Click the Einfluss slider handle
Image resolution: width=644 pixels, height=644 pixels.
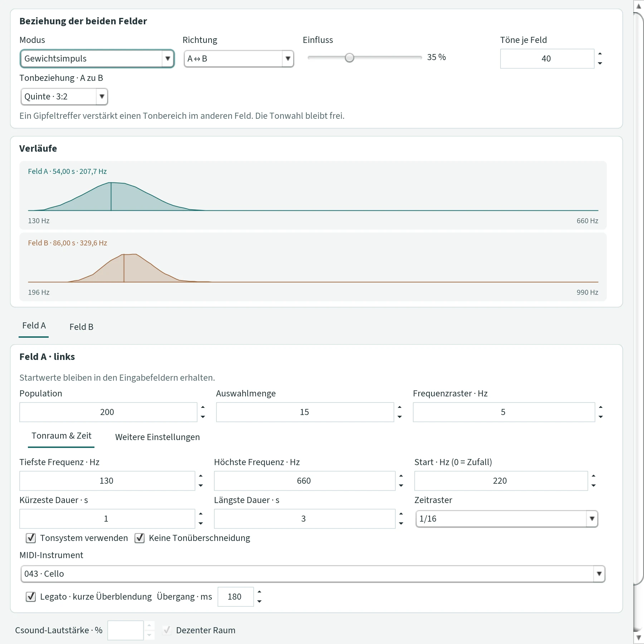(350, 58)
